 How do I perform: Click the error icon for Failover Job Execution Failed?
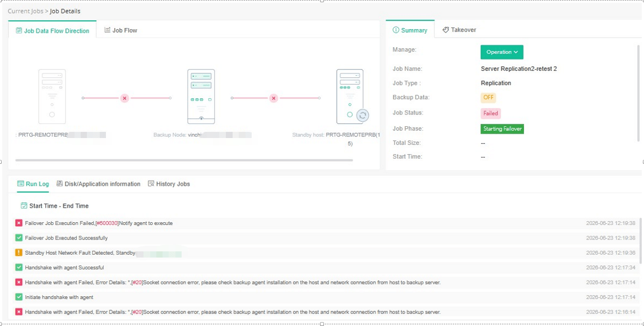pyautogui.click(x=18, y=223)
